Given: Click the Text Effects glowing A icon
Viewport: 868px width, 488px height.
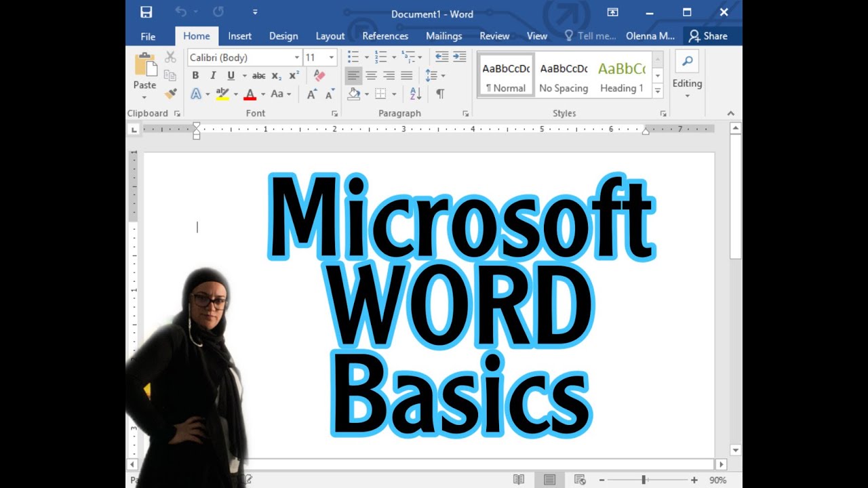Looking at the screenshot, I should click(x=196, y=94).
